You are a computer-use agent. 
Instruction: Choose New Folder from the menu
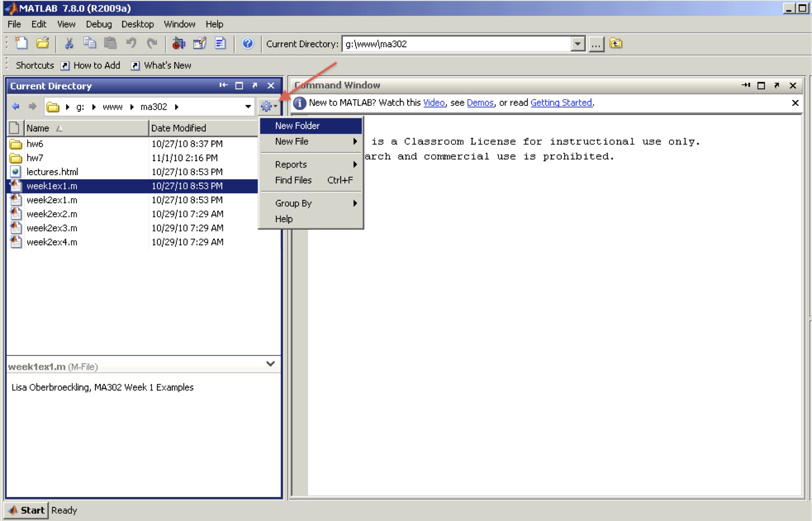311,126
